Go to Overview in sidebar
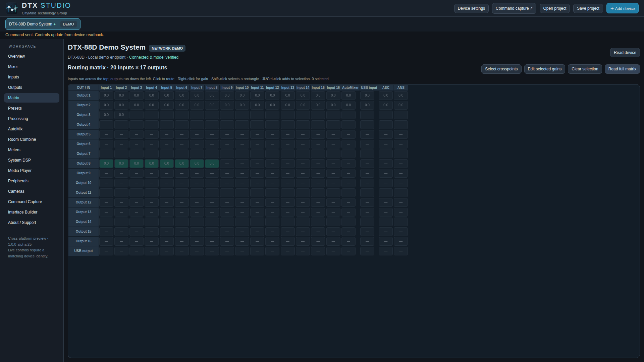 click(32, 56)
